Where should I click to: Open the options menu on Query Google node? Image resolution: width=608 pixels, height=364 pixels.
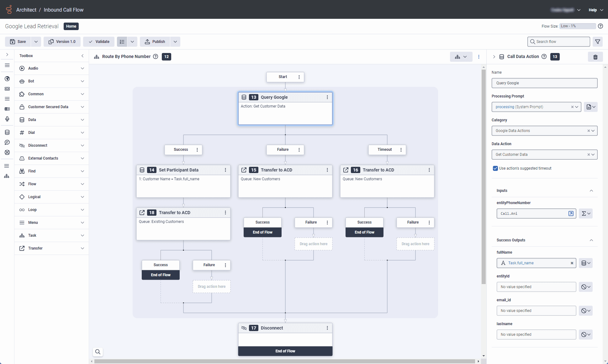coord(327,97)
